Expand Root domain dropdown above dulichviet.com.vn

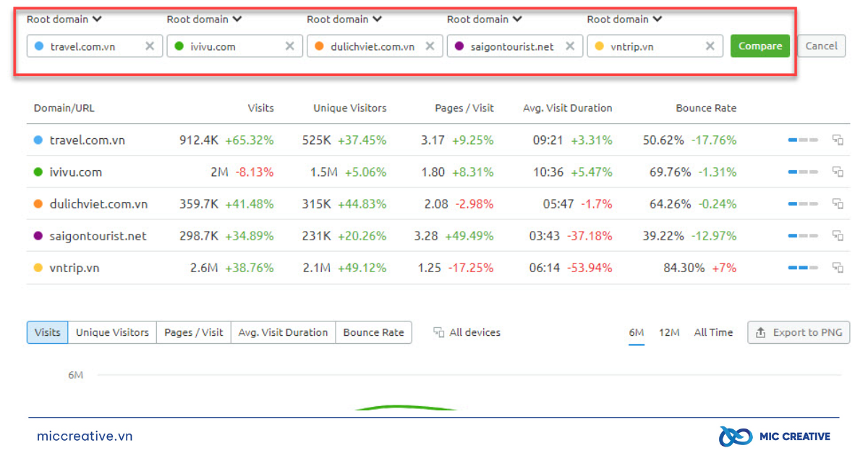click(344, 20)
